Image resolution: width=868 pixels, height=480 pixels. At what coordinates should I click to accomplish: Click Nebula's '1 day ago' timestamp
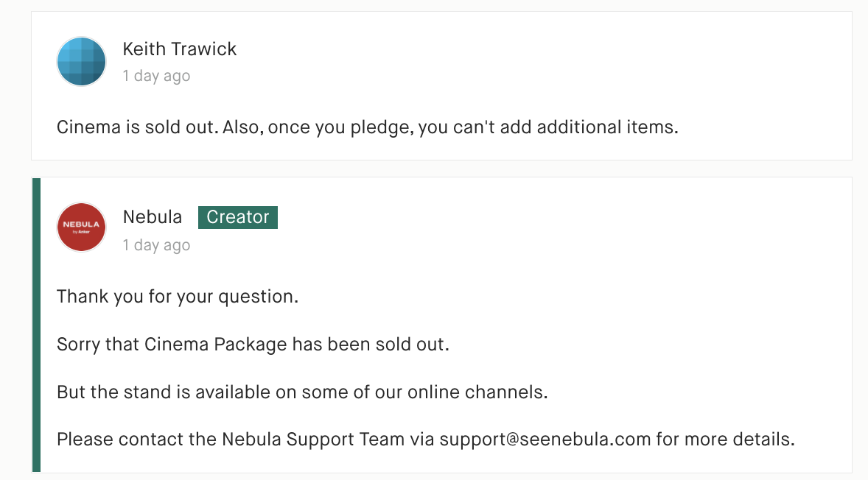(156, 245)
